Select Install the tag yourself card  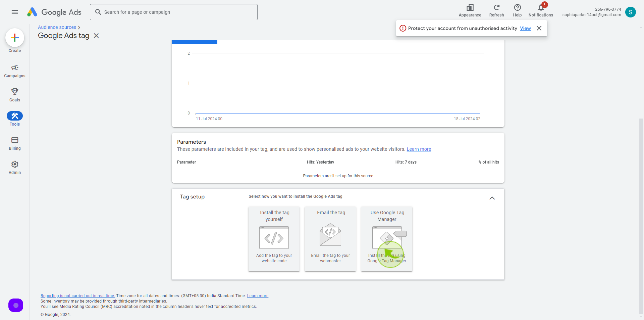(274, 239)
